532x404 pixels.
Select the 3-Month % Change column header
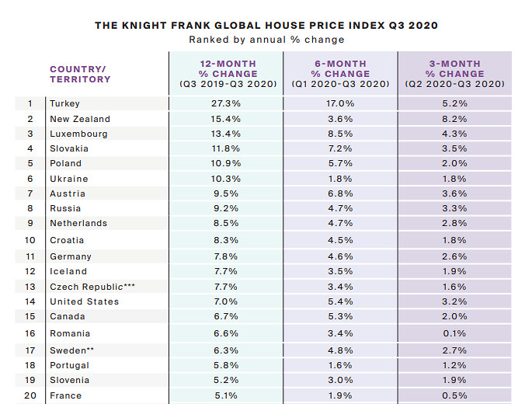click(455, 74)
